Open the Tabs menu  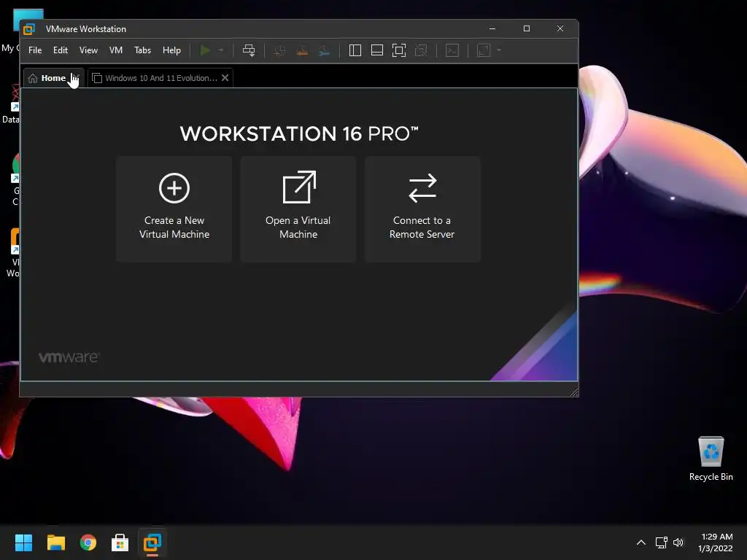pos(142,50)
